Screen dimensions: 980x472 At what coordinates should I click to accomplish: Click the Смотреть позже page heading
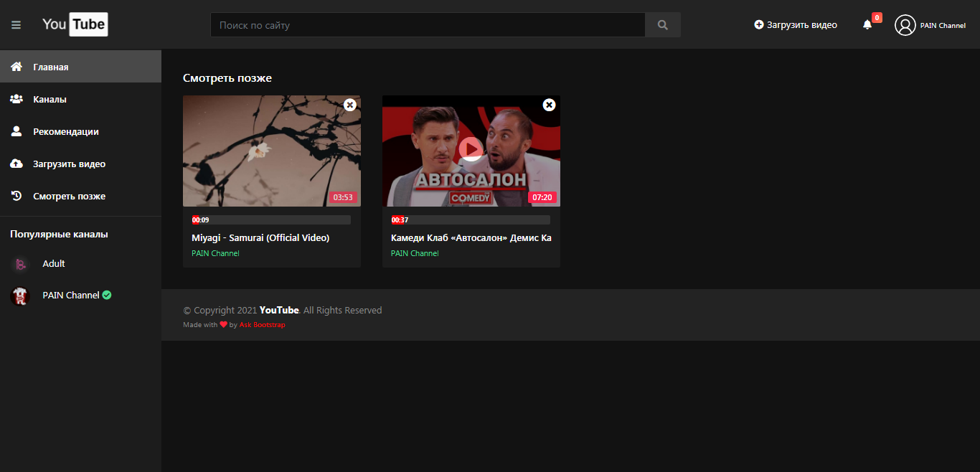coord(227,78)
